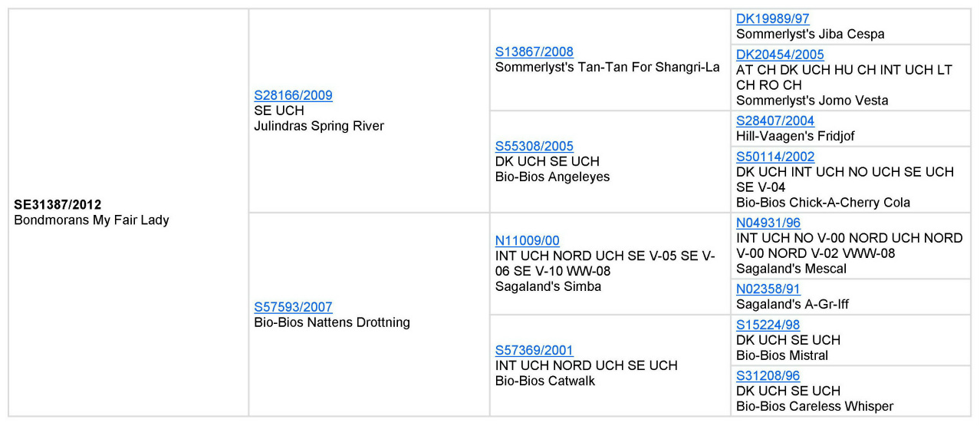
Task: Open the S50114/2002 registration link
Action: pos(775,157)
